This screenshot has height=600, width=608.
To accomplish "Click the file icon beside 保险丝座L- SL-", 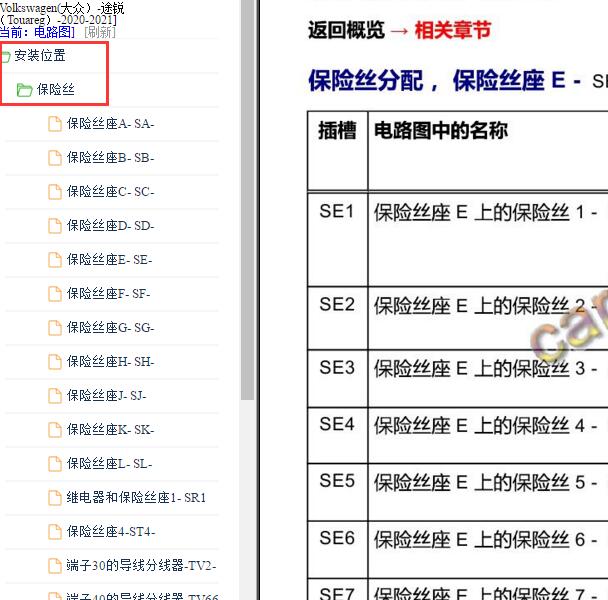I will point(55,463).
